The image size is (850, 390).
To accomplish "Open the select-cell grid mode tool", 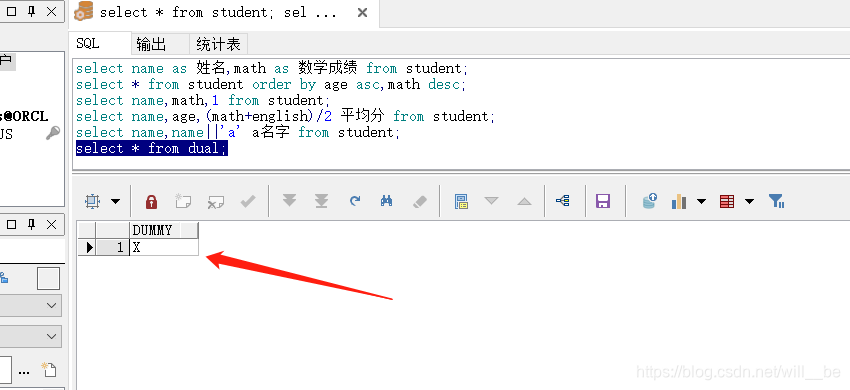I will pyautogui.click(x=93, y=202).
